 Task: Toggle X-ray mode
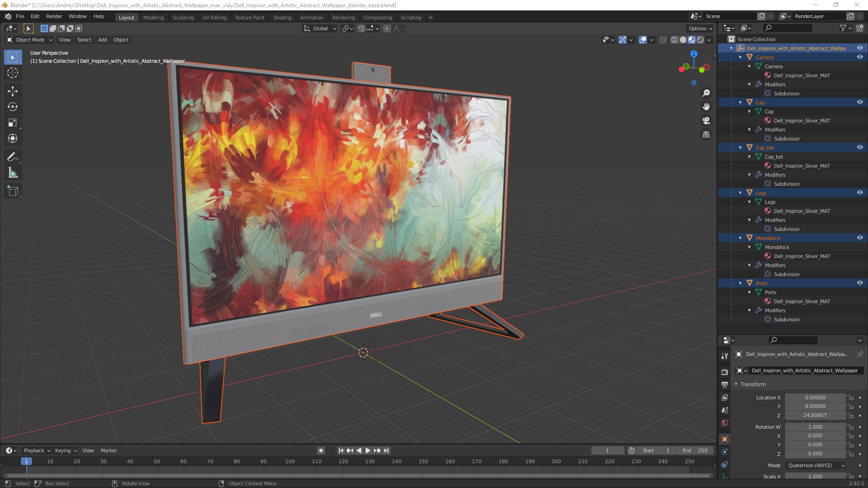pos(663,40)
